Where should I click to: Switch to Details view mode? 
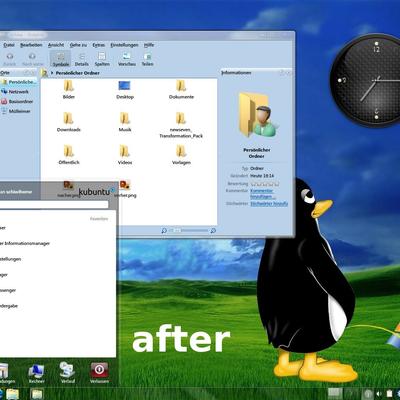82,59
